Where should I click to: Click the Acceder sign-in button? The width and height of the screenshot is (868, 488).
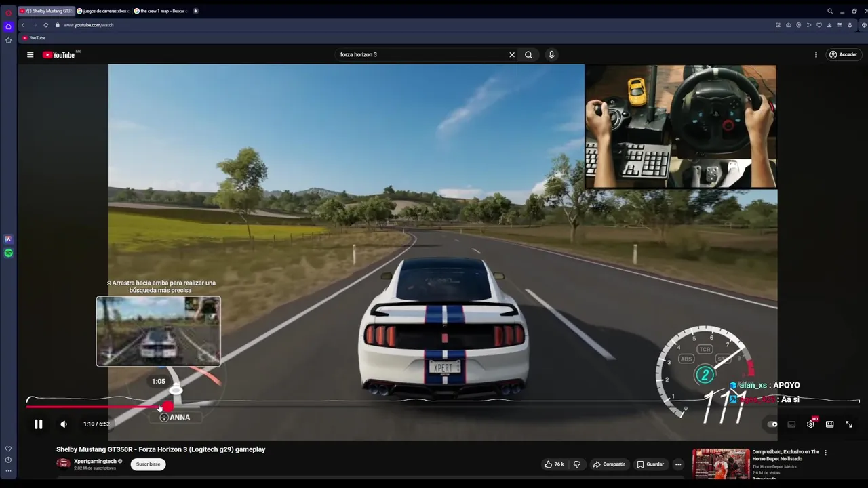pos(843,55)
